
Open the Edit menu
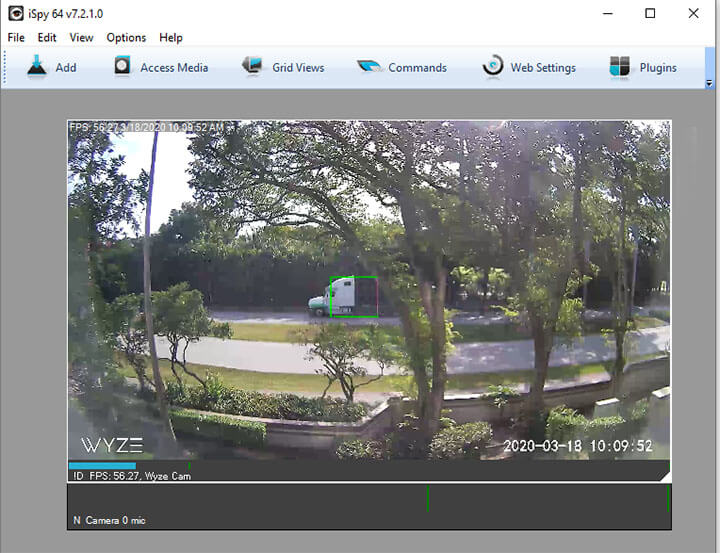(x=47, y=38)
